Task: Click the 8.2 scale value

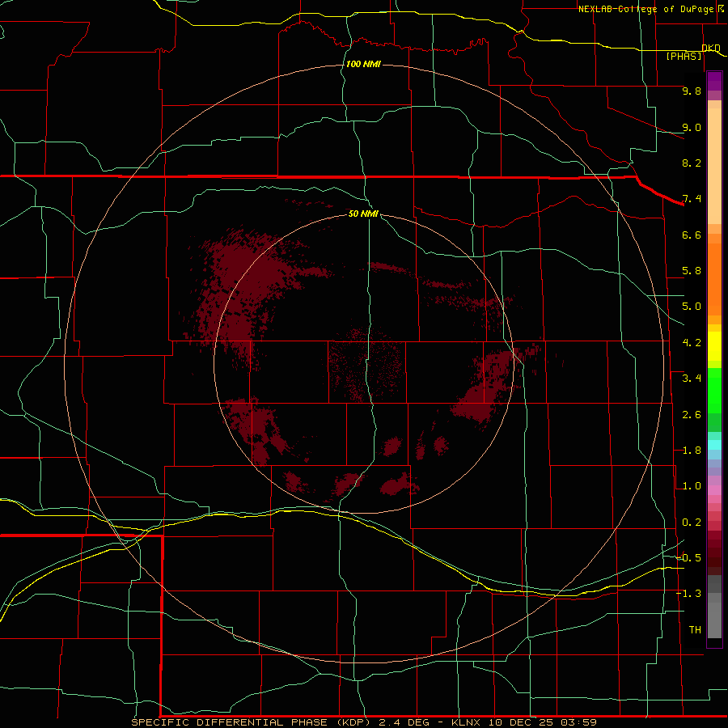Action: point(692,163)
